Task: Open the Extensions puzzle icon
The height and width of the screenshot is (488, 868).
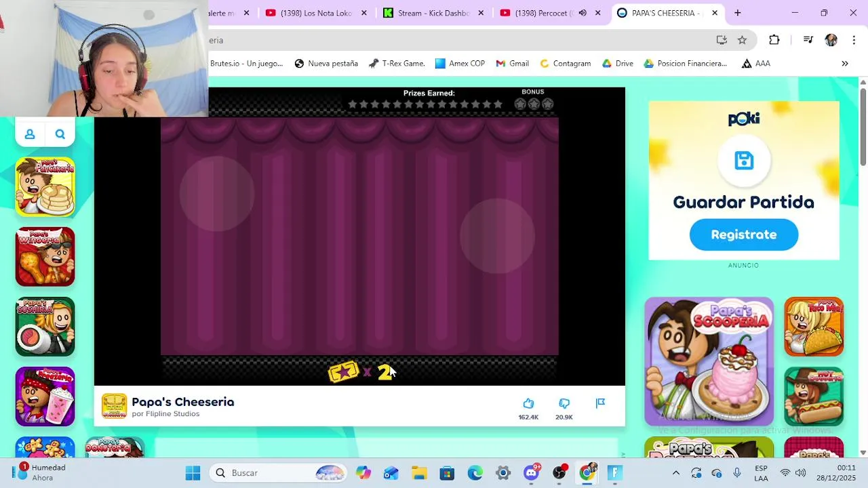Action: pyautogui.click(x=774, y=40)
